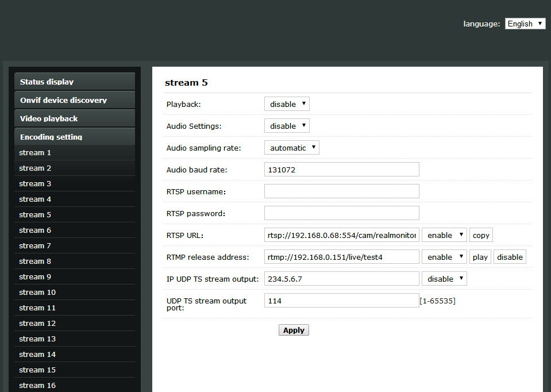Click the Apply button
The image size is (551, 392).
tap(294, 330)
